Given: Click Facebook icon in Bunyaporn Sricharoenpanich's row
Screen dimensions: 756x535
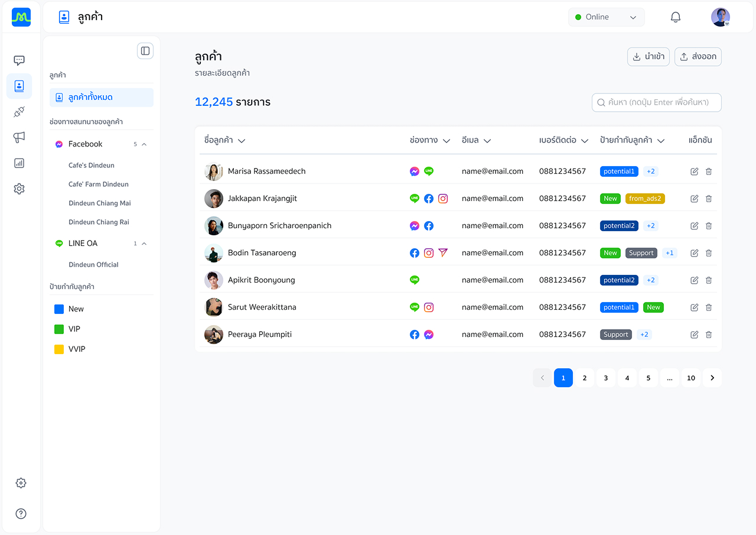Looking at the screenshot, I should (429, 226).
